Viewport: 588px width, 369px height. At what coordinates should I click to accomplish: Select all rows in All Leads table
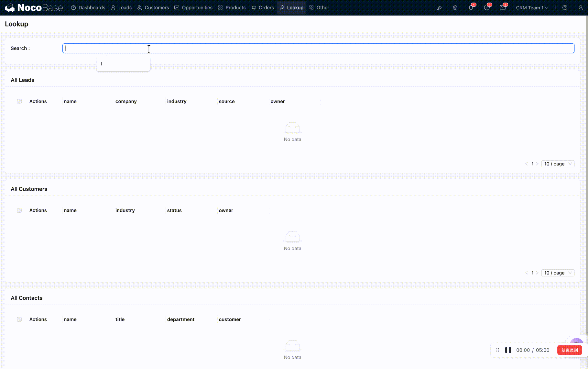pos(19,101)
